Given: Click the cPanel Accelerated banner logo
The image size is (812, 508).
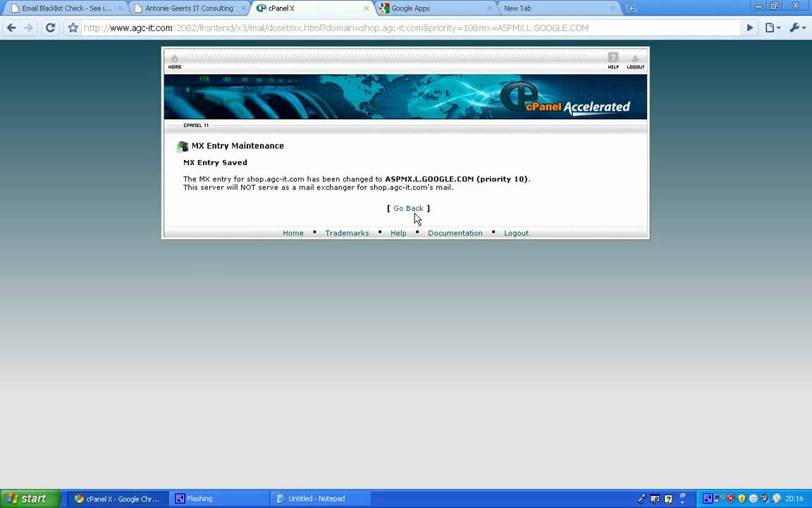Looking at the screenshot, I should tap(565, 97).
